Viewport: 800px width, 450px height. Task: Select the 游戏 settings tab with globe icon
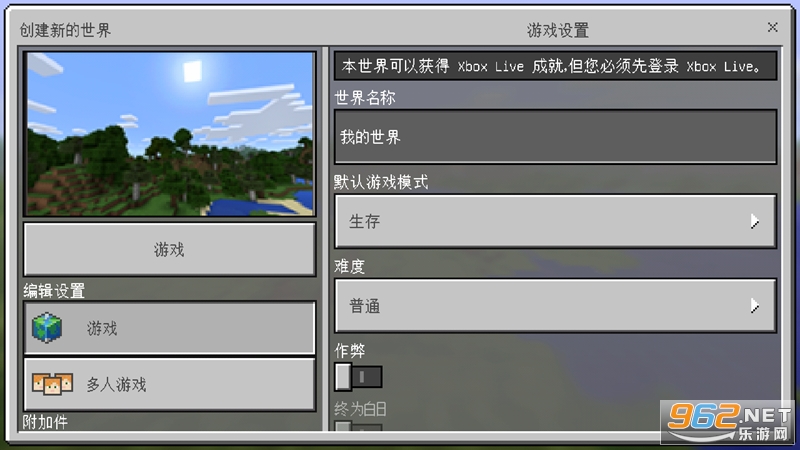(x=169, y=328)
